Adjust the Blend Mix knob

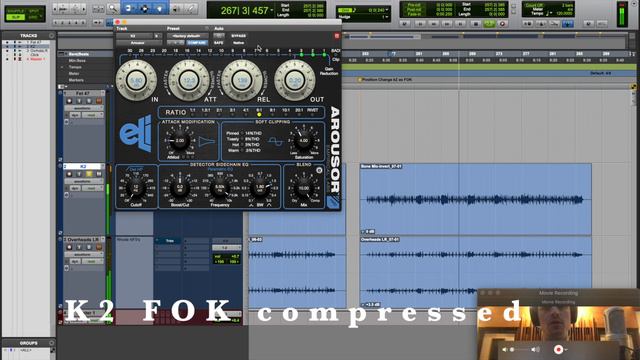click(304, 188)
